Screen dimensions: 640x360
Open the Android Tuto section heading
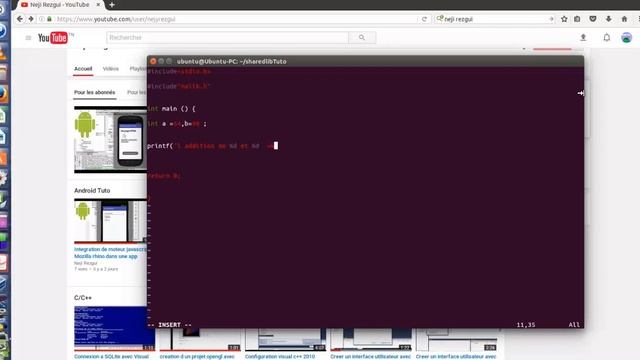point(92,190)
